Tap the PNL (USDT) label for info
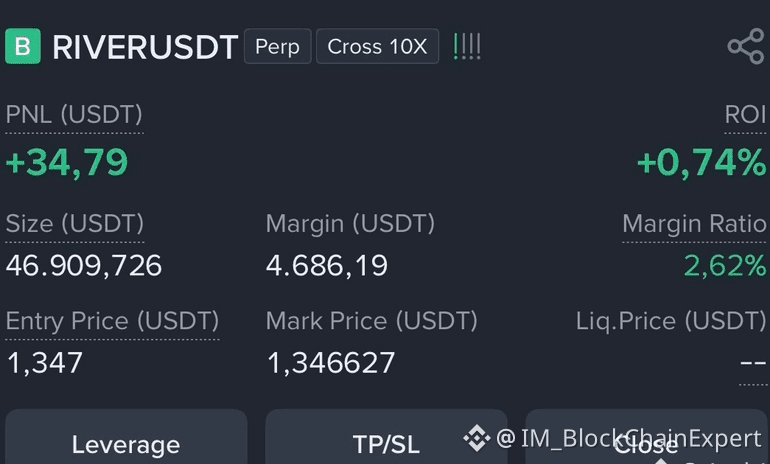770x464 pixels. point(74,115)
